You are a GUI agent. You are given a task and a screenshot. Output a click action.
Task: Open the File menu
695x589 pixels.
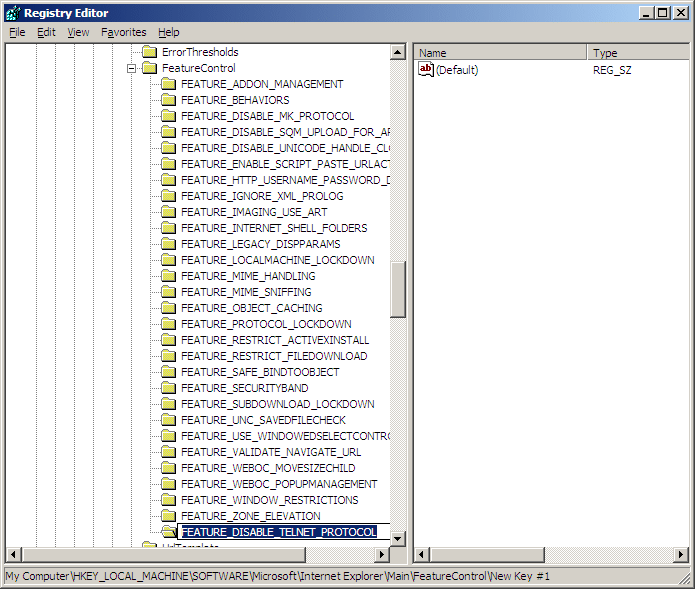(17, 32)
